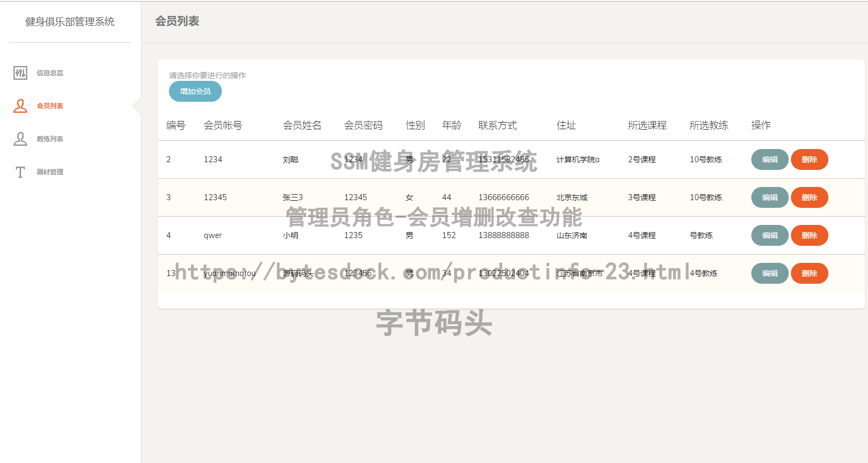Click the 会员列表 member icon
Screen dimensions: 868x463
pos(20,106)
